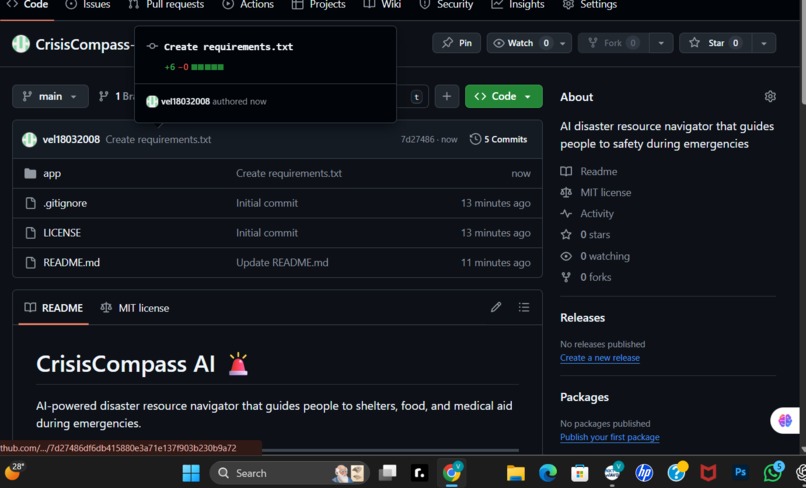Open the Code tab
This screenshot has height=488, width=806.
click(x=27, y=5)
